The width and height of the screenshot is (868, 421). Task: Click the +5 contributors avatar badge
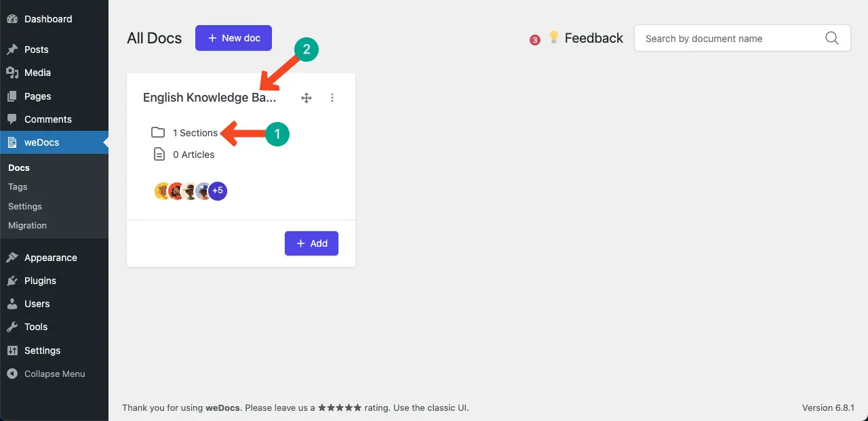coord(218,191)
